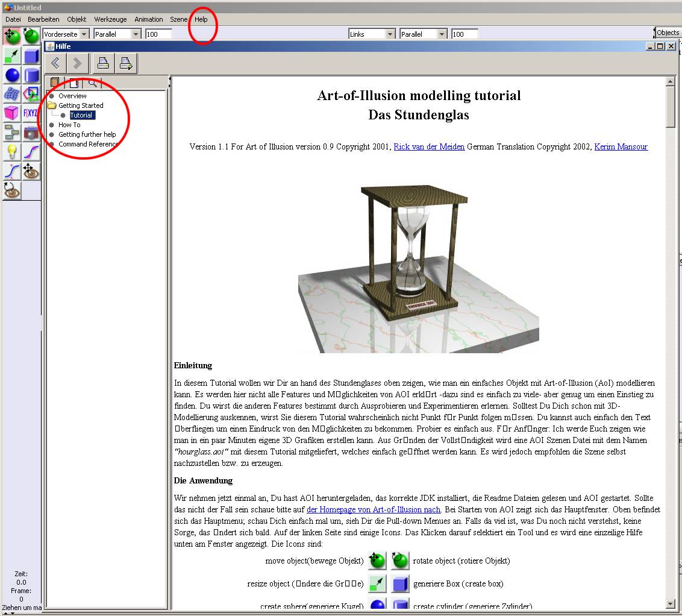The height and width of the screenshot is (616, 682).
Task: Select the Create Sphere tool
Action: [x=12, y=75]
